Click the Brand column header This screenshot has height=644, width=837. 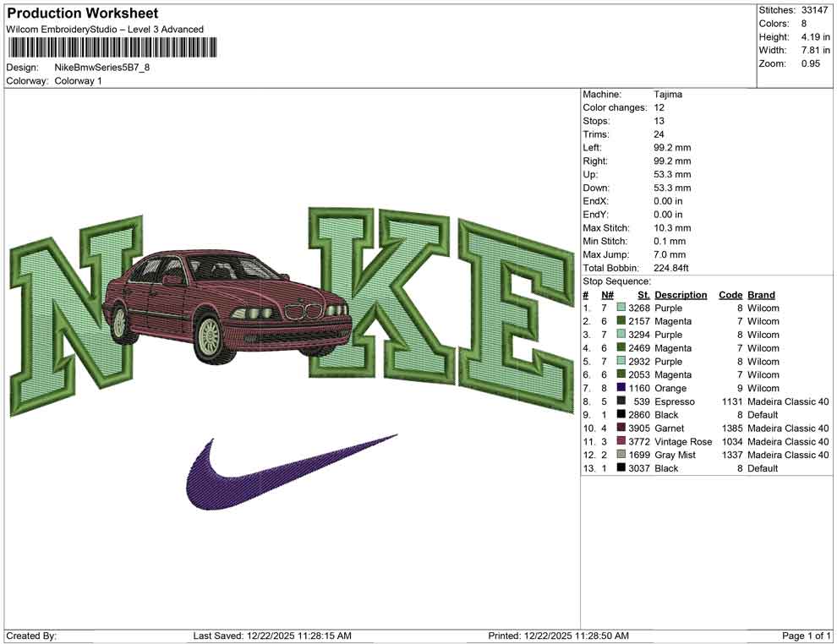tap(760, 294)
